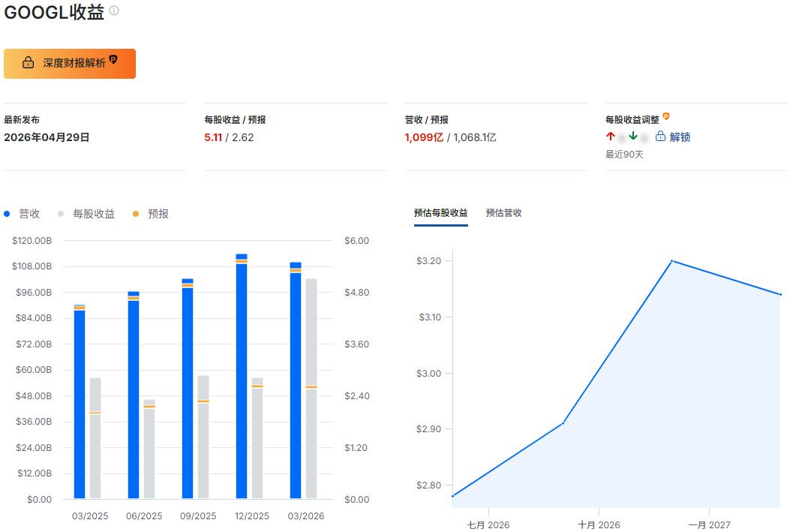Click the line endpoint near 一月 2027
This screenshot has width=787, height=532.
click(781, 295)
